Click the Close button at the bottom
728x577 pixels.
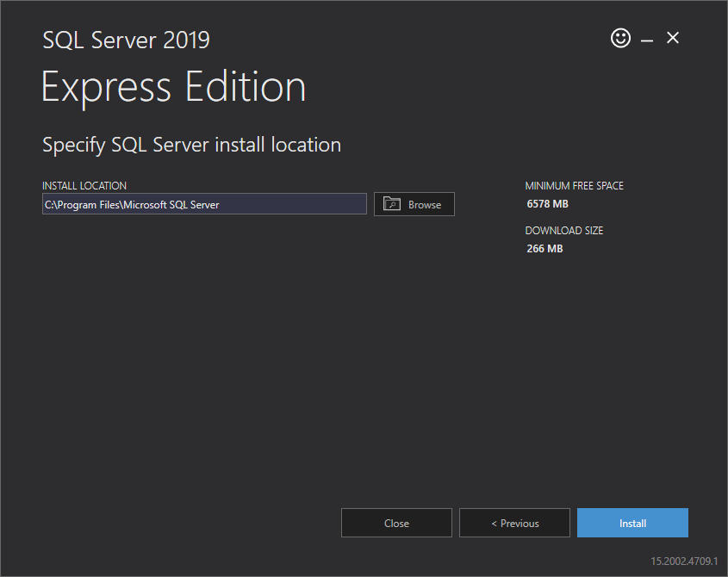pyautogui.click(x=396, y=523)
